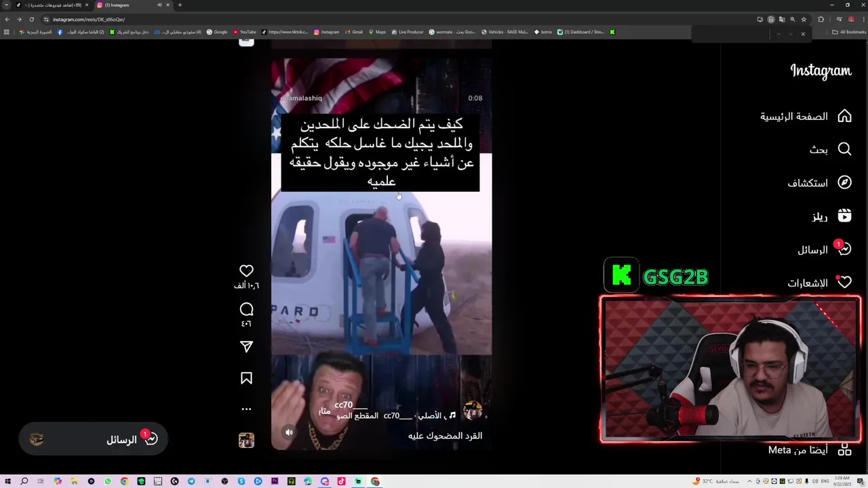Open the browser extensions puzzle icon
Viewport: 868px width, 488px height.
coord(821,19)
